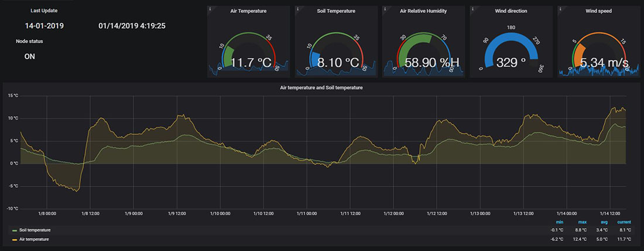Click the 1/12 12:00 time axis label
This screenshot has height=251, width=644.
click(437, 214)
